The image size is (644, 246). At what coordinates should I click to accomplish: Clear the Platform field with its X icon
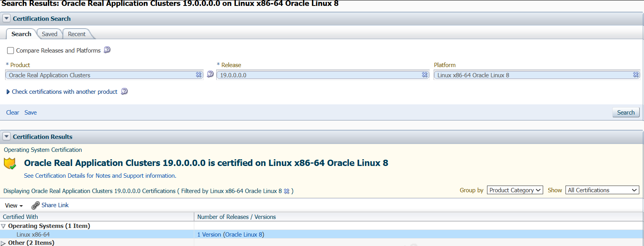coord(636,75)
